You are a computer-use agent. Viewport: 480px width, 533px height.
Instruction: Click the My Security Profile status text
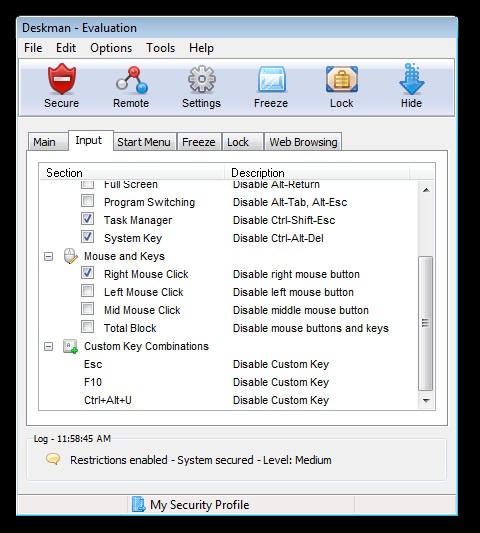pyautogui.click(x=200, y=505)
